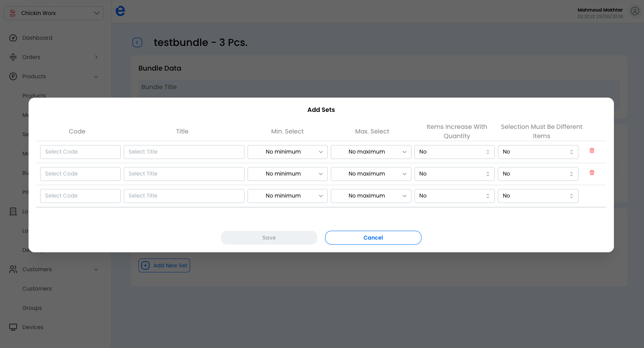Open Max. Select dropdown in second row
Viewport: 644px width, 348px height.
(371, 174)
